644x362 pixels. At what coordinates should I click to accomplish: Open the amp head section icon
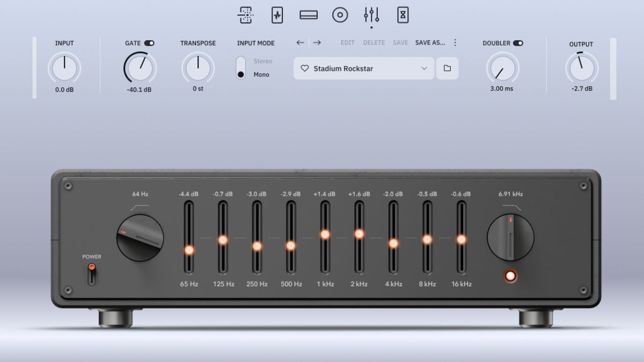pyautogui.click(x=309, y=15)
